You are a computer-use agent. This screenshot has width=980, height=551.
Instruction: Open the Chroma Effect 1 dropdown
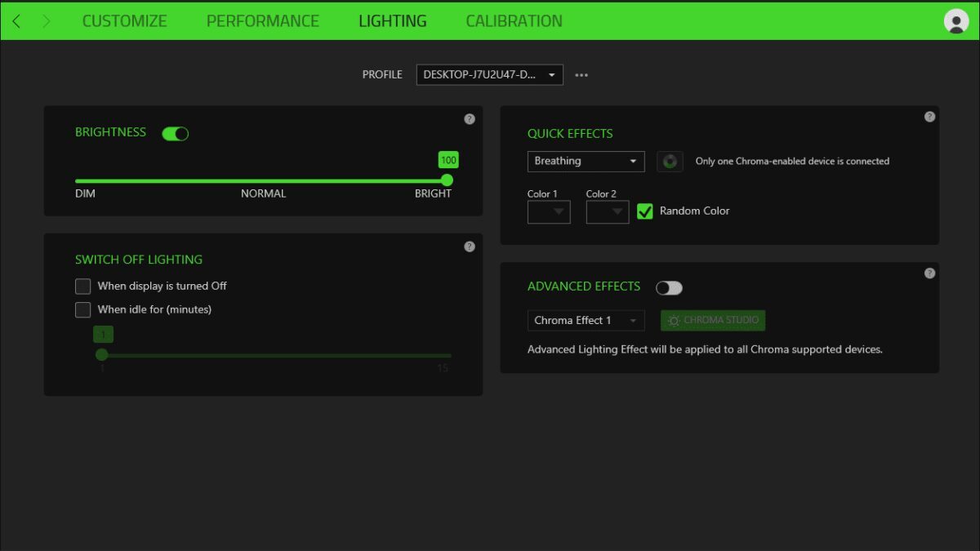(586, 320)
